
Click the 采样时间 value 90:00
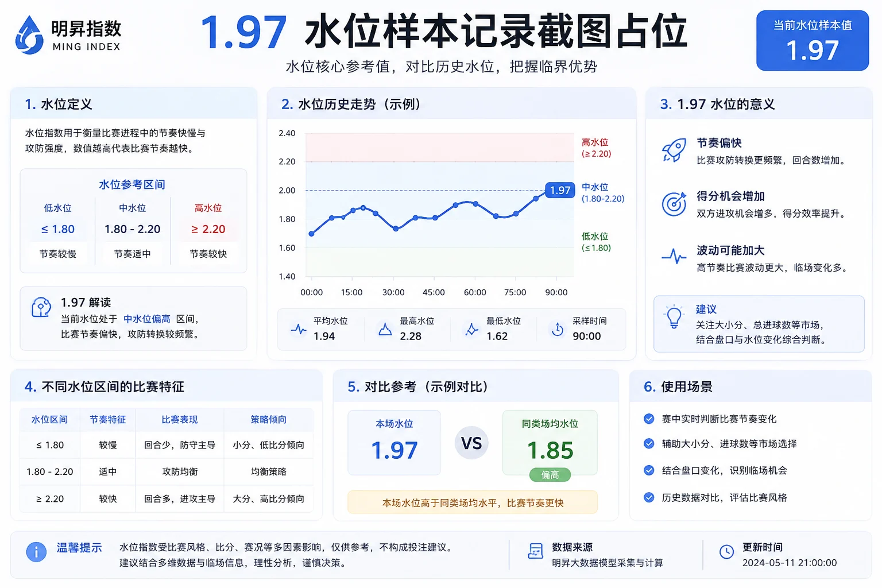[x=587, y=336]
